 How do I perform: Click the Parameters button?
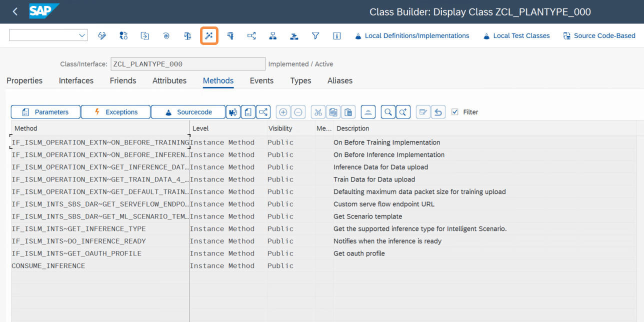45,112
